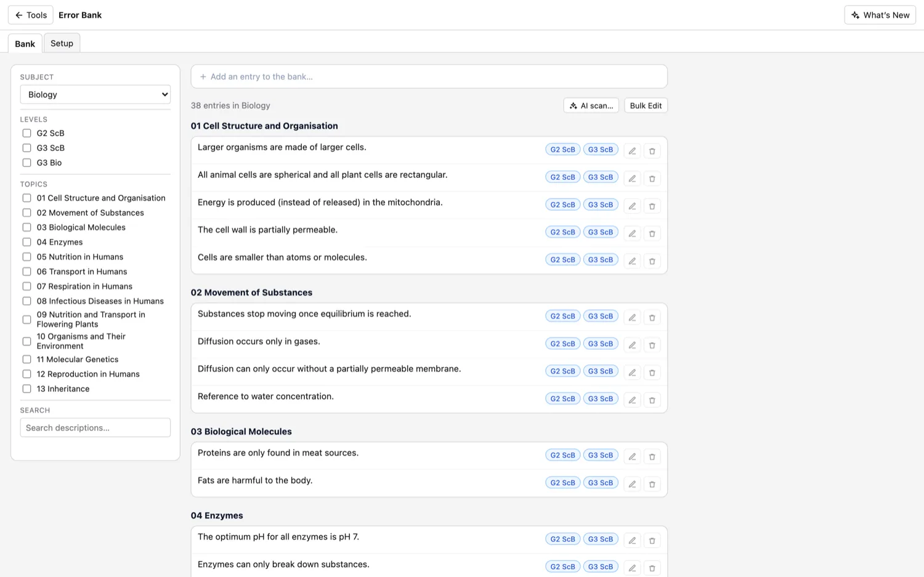The image size is (924, 577).
Task: Open the Subject dropdown showing Biology
Action: (x=95, y=94)
